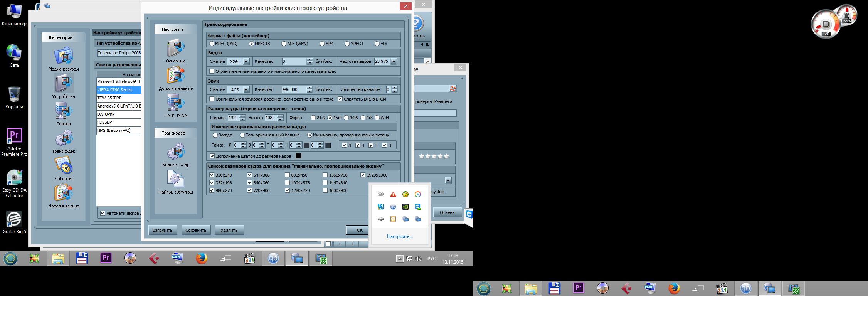
Task: Select the UPnP, DLNA settings icon
Action: point(175,103)
